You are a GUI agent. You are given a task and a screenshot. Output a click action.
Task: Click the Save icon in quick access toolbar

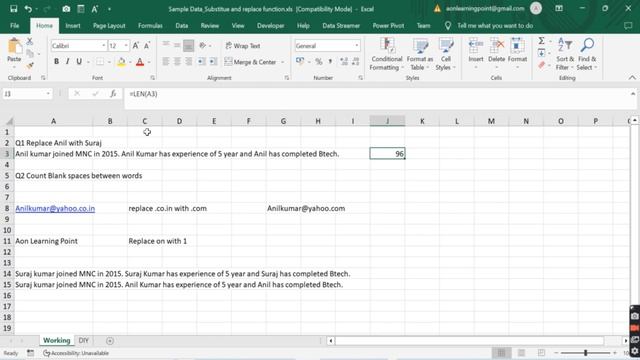(x=13, y=9)
